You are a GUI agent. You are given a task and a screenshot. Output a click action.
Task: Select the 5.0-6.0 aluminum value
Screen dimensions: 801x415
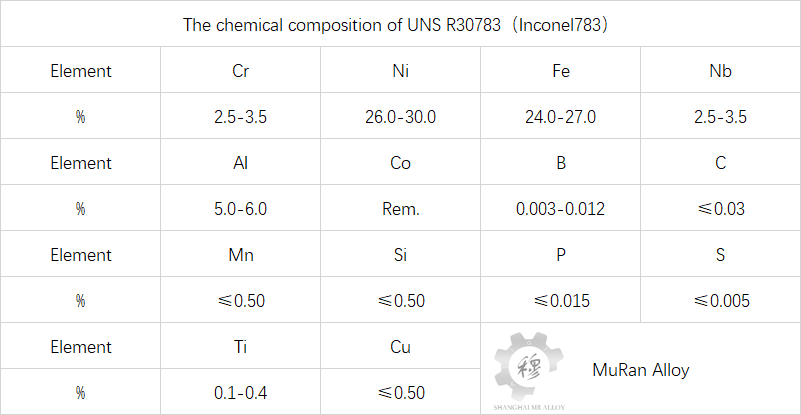point(240,209)
